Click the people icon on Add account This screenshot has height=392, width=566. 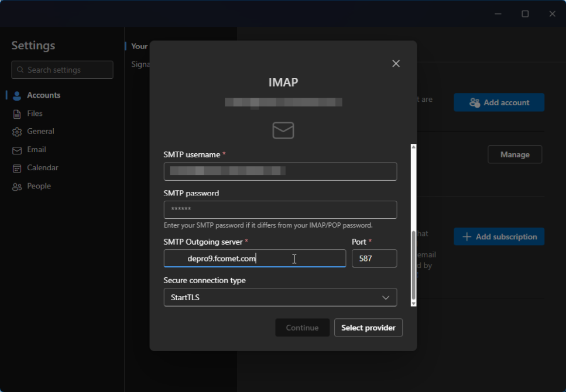474,103
